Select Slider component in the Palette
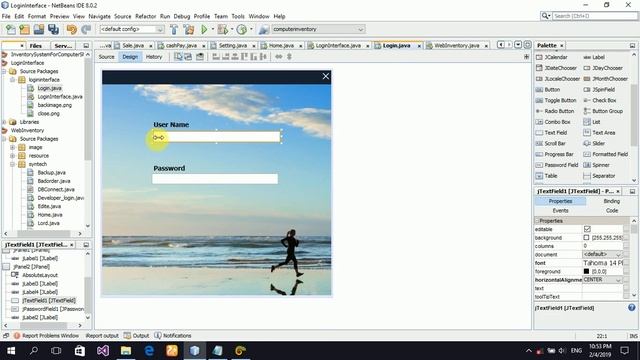640x360 pixels. click(x=594, y=143)
